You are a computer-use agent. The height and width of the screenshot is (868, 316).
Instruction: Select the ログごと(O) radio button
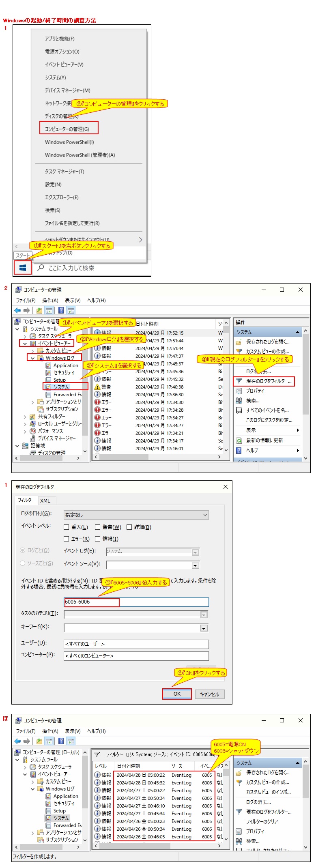pyautogui.click(x=23, y=550)
